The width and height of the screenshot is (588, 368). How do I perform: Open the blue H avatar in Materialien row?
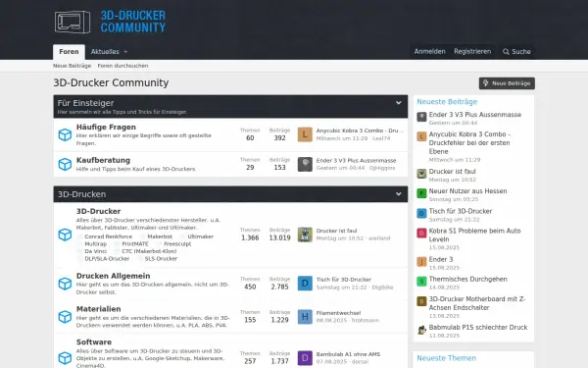coord(305,317)
